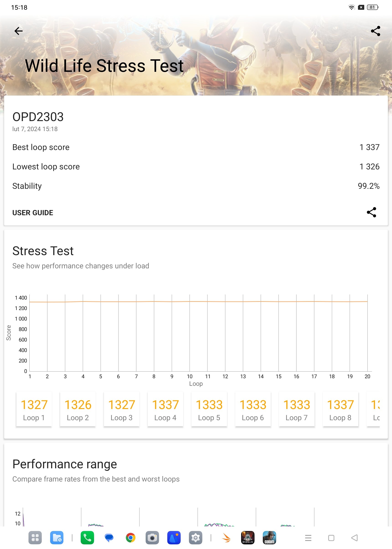Launch the Diablo game icon
Screen dimensions: 392x549
pyautogui.click(x=248, y=538)
